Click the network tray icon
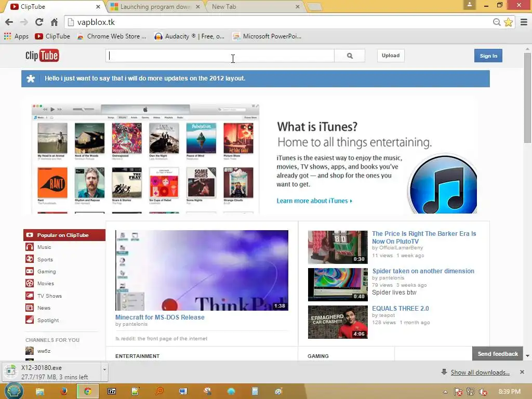Image resolution: width=532 pixels, height=399 pixels. (471, 392)
